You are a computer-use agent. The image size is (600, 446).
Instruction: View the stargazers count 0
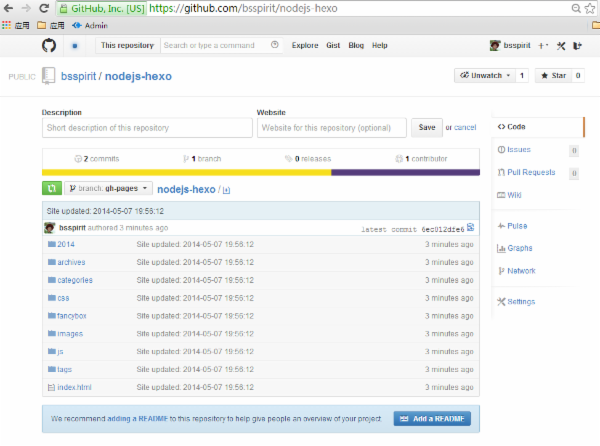pyautogui.click(x=578, y=75)
